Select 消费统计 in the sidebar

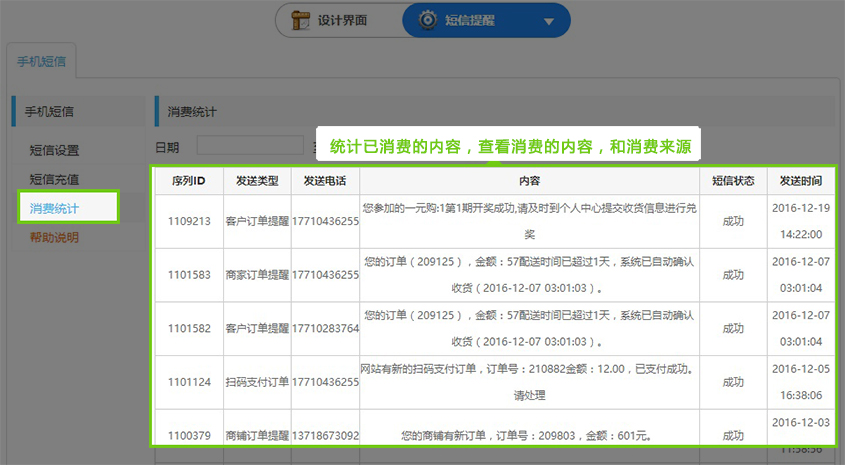point(55,208)
